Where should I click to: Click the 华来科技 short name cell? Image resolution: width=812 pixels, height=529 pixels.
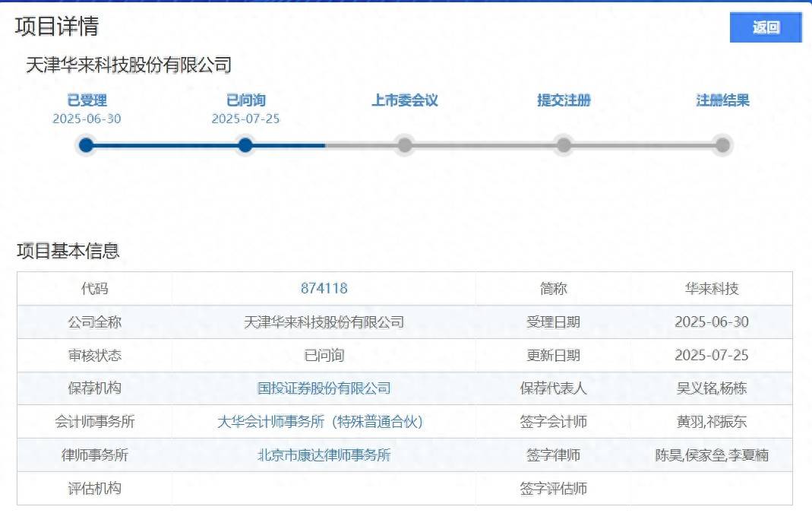[x=712, y=289]
